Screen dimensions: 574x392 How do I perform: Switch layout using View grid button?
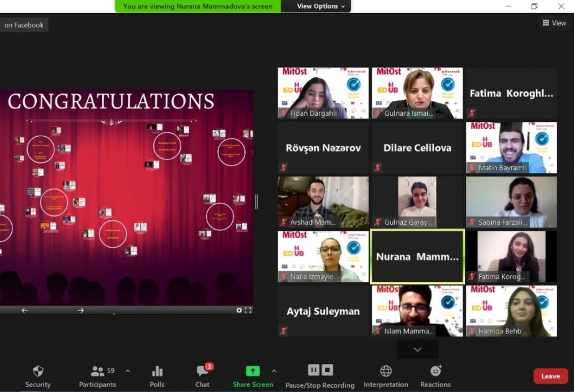coord(554,23)
